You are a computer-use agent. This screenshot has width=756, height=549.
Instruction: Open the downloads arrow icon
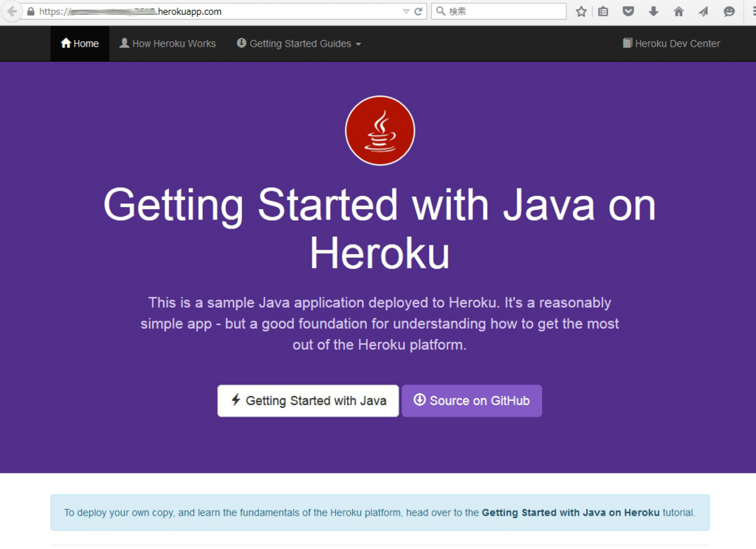tap(653, 12)
